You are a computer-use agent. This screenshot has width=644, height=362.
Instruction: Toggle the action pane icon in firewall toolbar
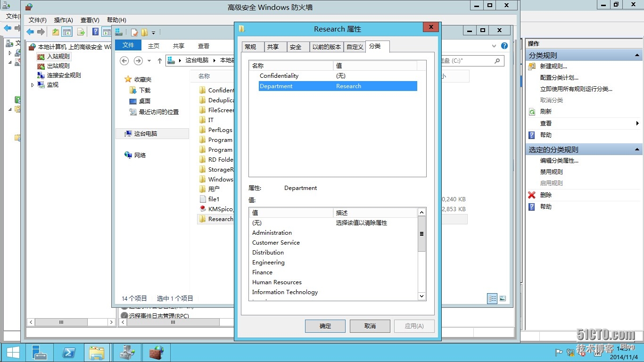click(x=107, y=32)
